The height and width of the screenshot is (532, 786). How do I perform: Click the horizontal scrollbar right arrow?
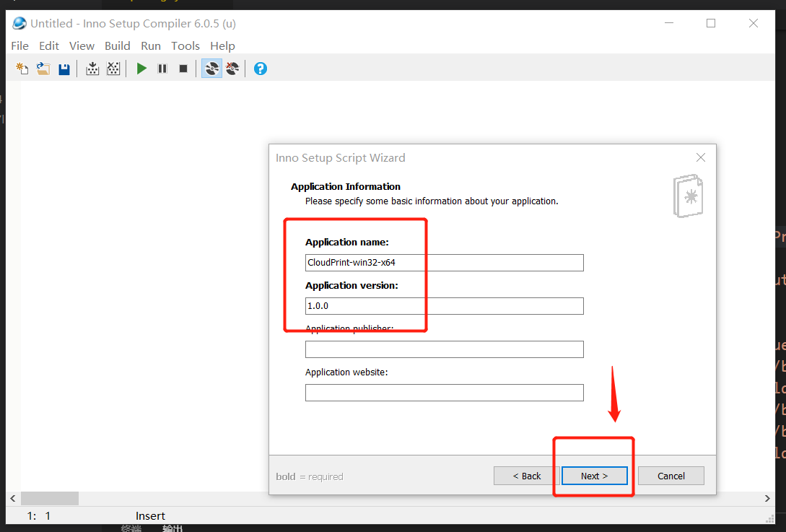click(767, 498)
